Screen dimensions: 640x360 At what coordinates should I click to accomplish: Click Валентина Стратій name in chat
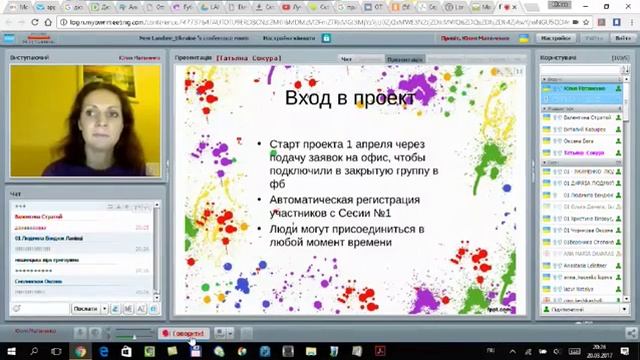click(38, 217)
